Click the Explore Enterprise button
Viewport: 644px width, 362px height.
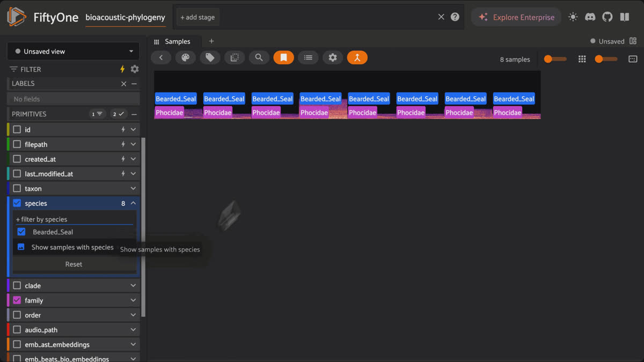tap(516, 17)
